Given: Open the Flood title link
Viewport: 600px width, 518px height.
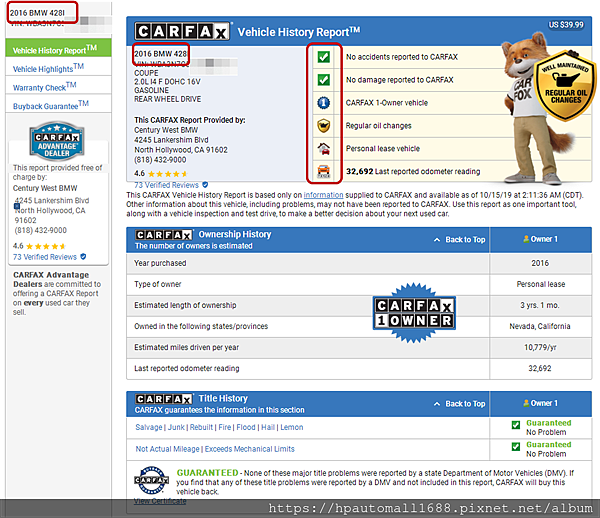Looking at the screenshot, I should (x=246, y=427).
